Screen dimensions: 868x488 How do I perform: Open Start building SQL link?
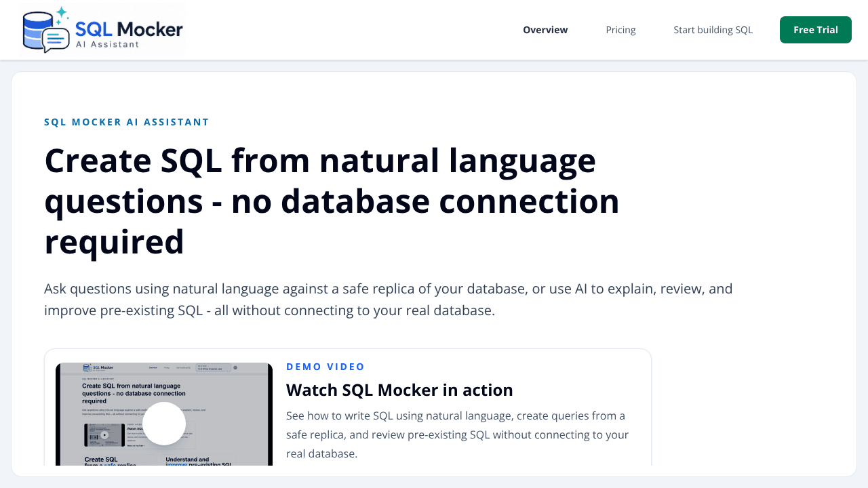[713, 30]
